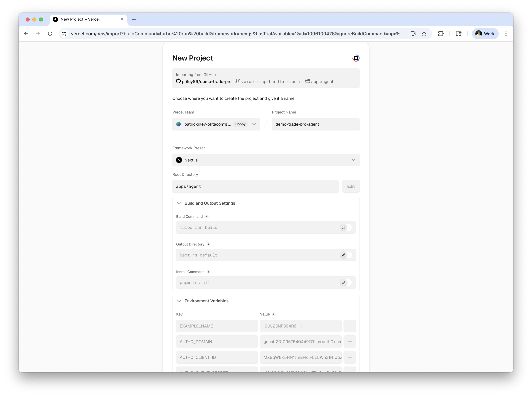
Task: Click the Value column info icon
Action: coord(273,314)
